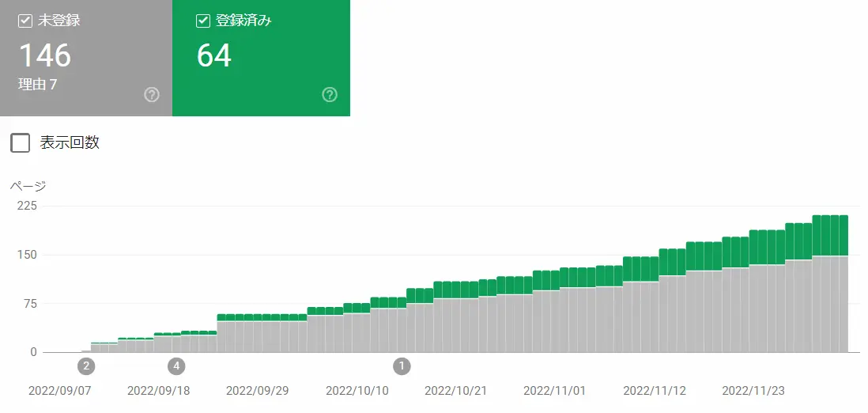Click annotation marker numbered 1
868x413 pixels.
[402, 366]
